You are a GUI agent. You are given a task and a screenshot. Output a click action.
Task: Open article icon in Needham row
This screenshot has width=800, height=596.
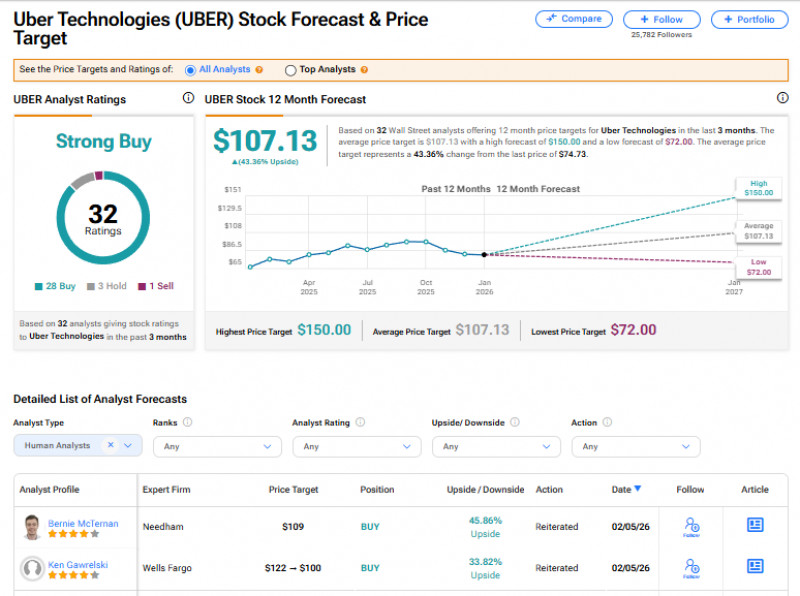tap(755, 525)
